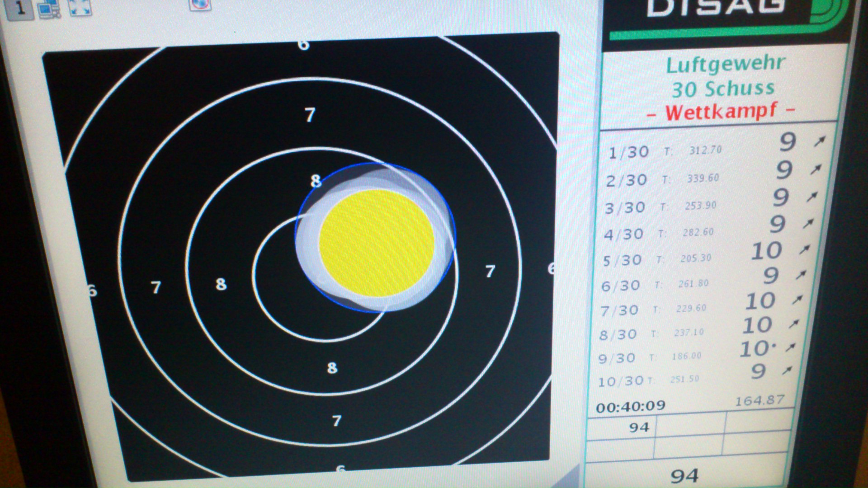This screenshot has height=488, width=868.
Task: Click the arrow icon for shot 1/30
Action: 819,141
